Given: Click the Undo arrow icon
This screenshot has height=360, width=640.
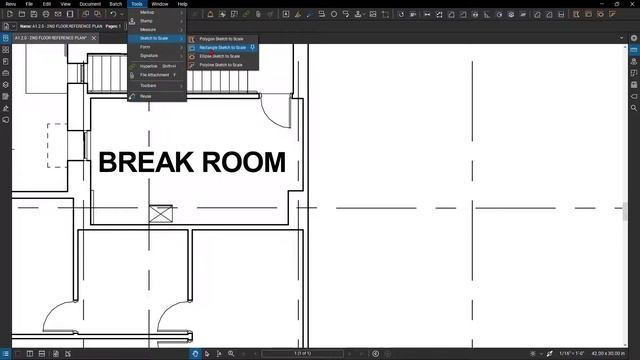Looking at the screenshot, I should 113,14.
